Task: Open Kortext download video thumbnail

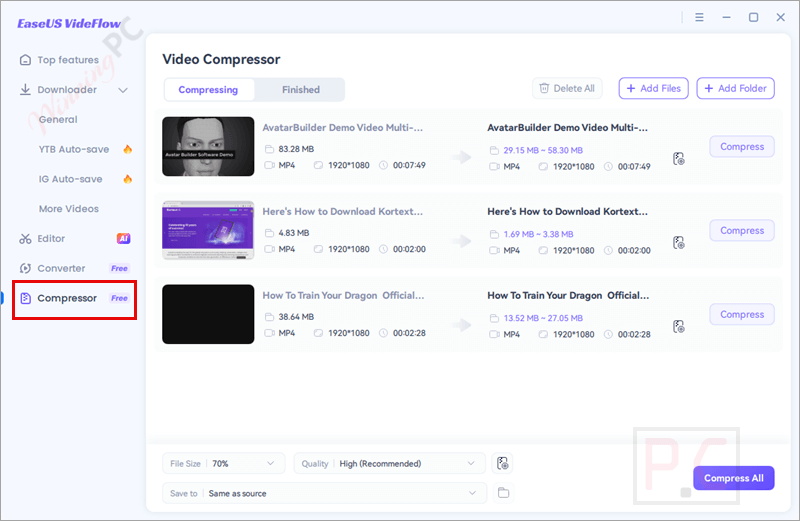Action: pyautogui.click(x=208, y=230)
